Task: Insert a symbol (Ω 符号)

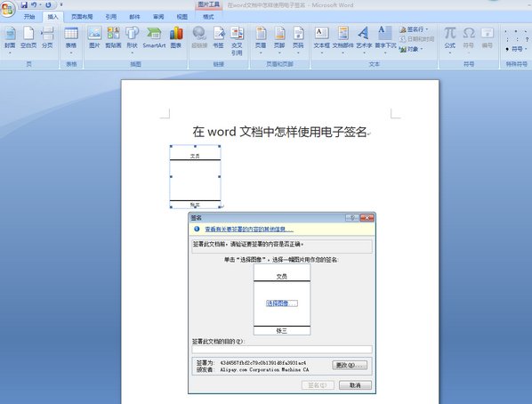Action: click(x=469, y=39)
